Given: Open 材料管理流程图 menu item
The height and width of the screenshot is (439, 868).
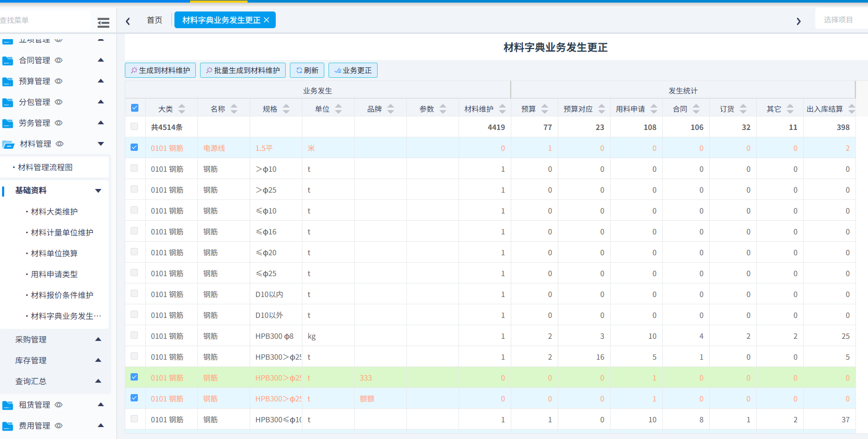Looking at the screenshot, I should click(x=45, y=167).
